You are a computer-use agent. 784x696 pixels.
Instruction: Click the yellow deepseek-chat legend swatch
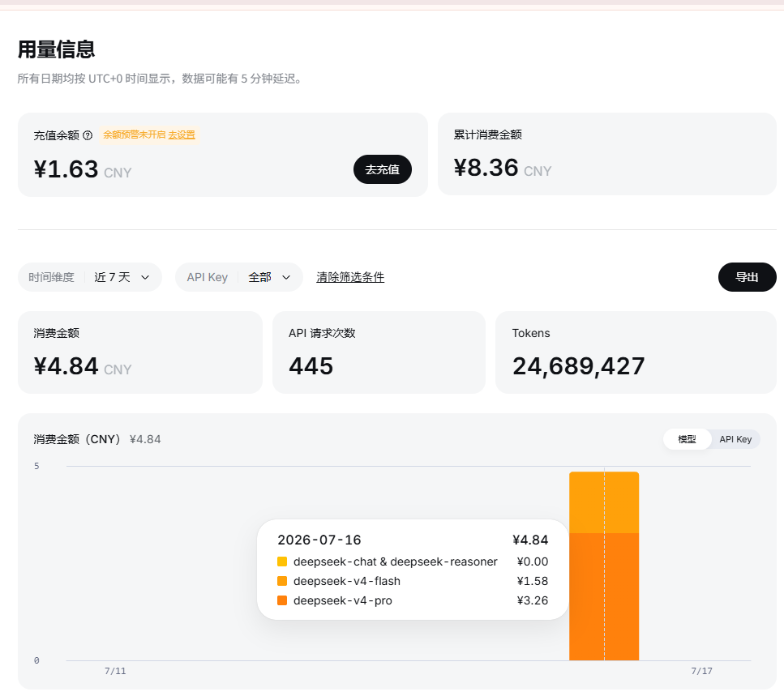tap(282, 561)
